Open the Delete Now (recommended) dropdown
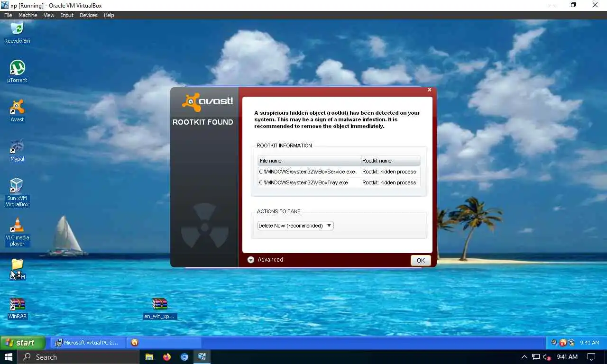 295,226
